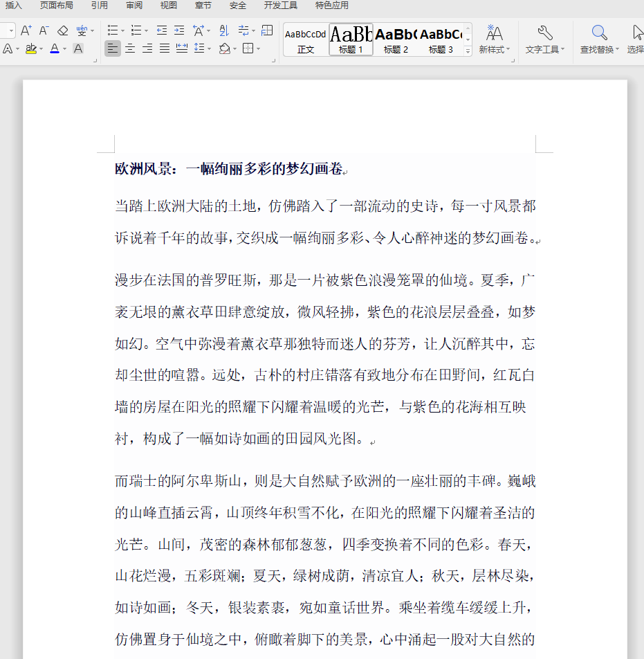Select the alphabetical sort icon
This screenshot has width=644, height=659.
click(x=225, y=30)
